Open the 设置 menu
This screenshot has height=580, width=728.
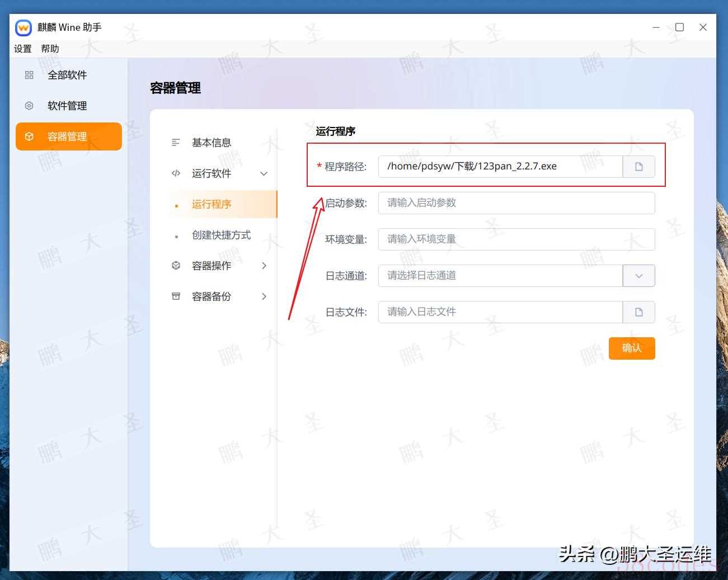[23, 49]
